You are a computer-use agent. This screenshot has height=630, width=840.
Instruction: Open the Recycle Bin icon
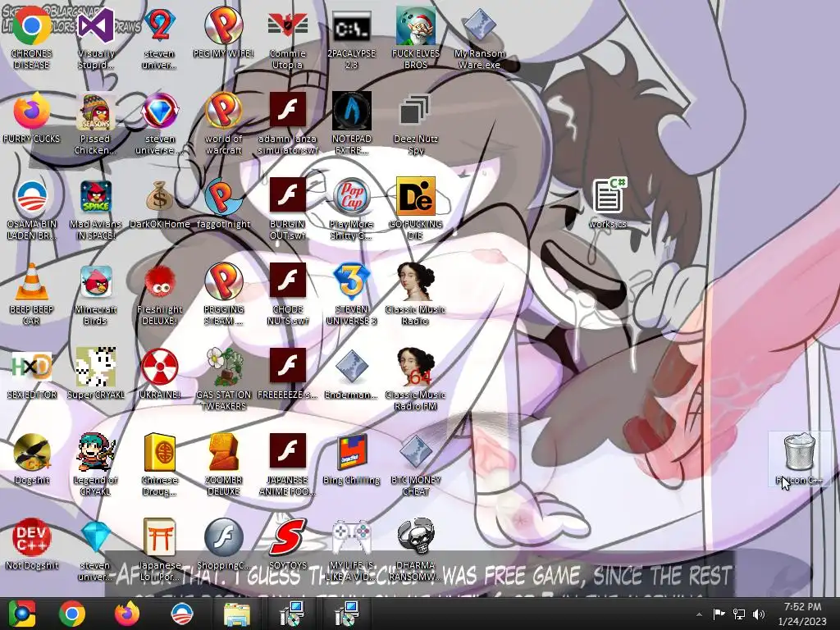(x=799, y=459)
